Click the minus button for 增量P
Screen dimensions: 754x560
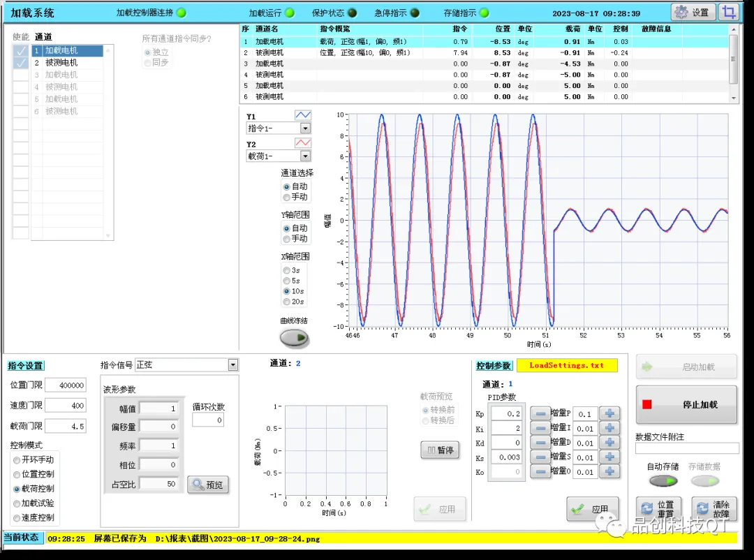540,413
